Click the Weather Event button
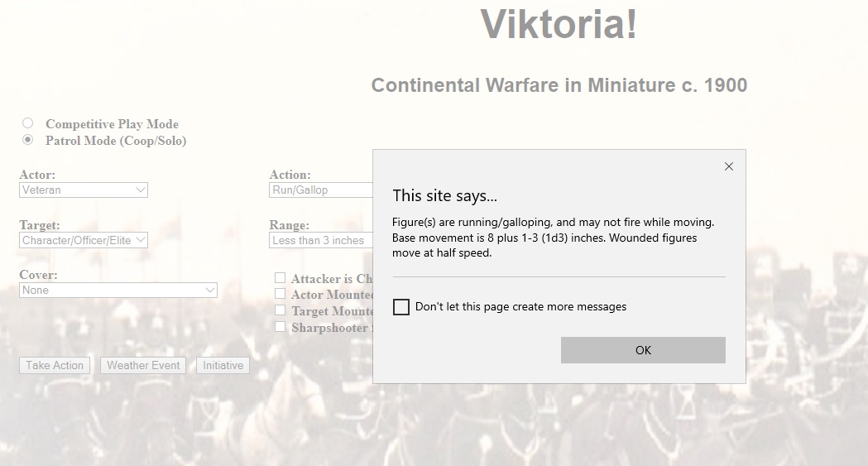868x466 pixels. [x=143, y=365]
